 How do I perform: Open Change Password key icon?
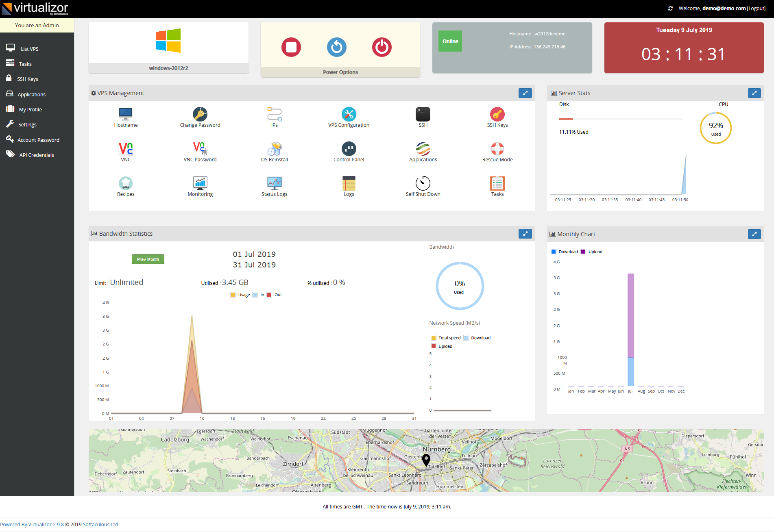click(x=200, y=114)
